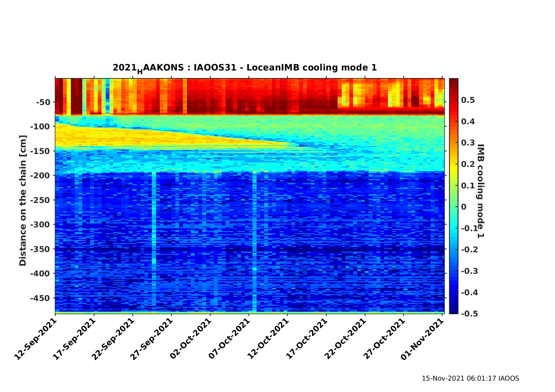Image resolution: width=555 pixels, height=392 pixels.
Task: Click the 12-Sep-2021 date tick label
Action: point(35,339)
